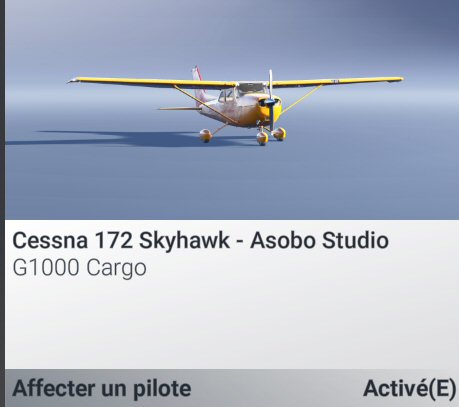Click the dark left edge border strip
The height and width of the screenshot is (407, 459).
(x=2, y=203)
